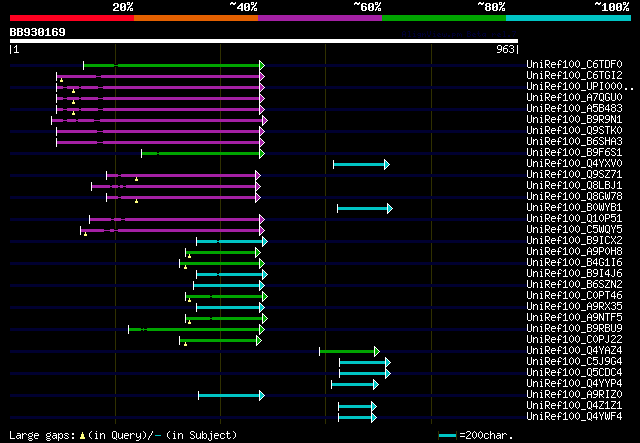This screenshot has width=640, height=443.
Task: Click the green alignment bar in the B9F6S1 row
Action: [203, 154]
